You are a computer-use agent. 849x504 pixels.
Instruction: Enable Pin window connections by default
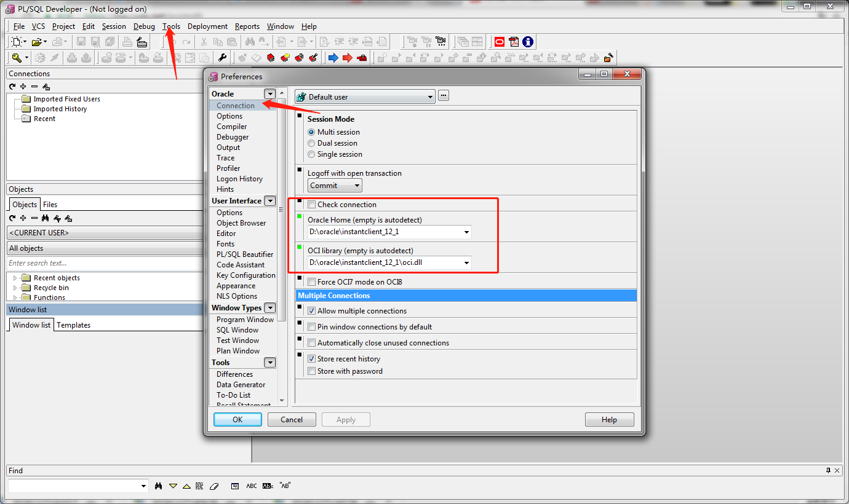click(x=312, y=327)
